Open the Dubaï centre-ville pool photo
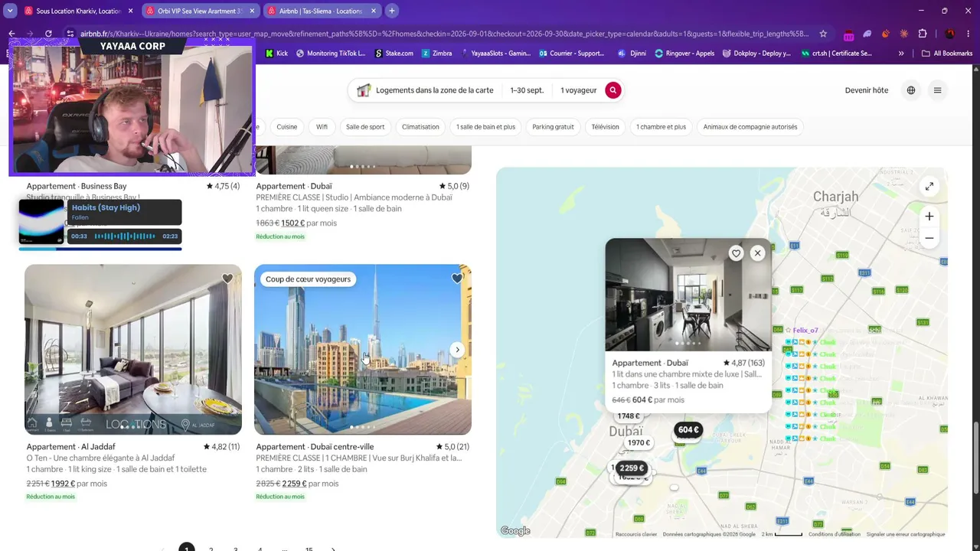Screen dimensions: 980x551 [x=363, y=350]
